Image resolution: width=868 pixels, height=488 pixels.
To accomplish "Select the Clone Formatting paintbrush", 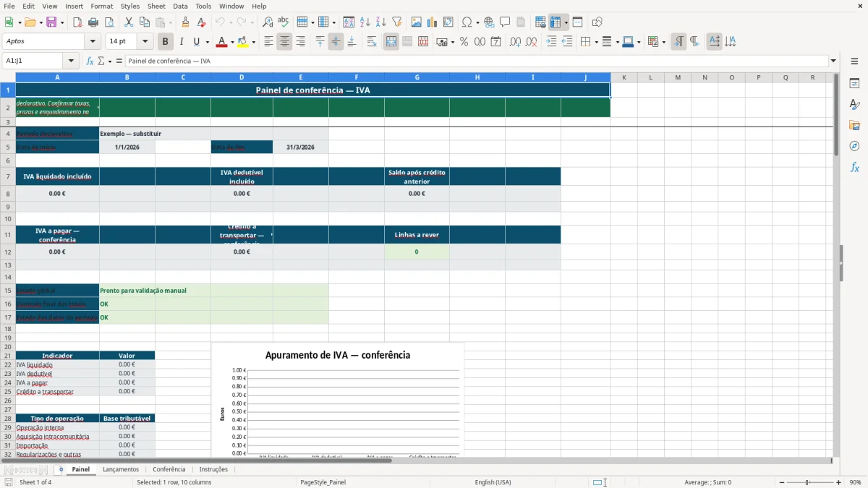I will pos(185,22).
